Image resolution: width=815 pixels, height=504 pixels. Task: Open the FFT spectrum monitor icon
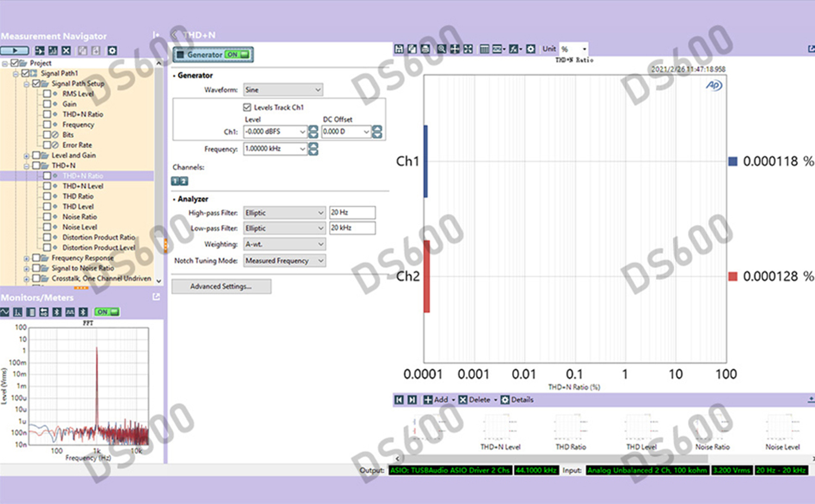(x=18, y=312)
